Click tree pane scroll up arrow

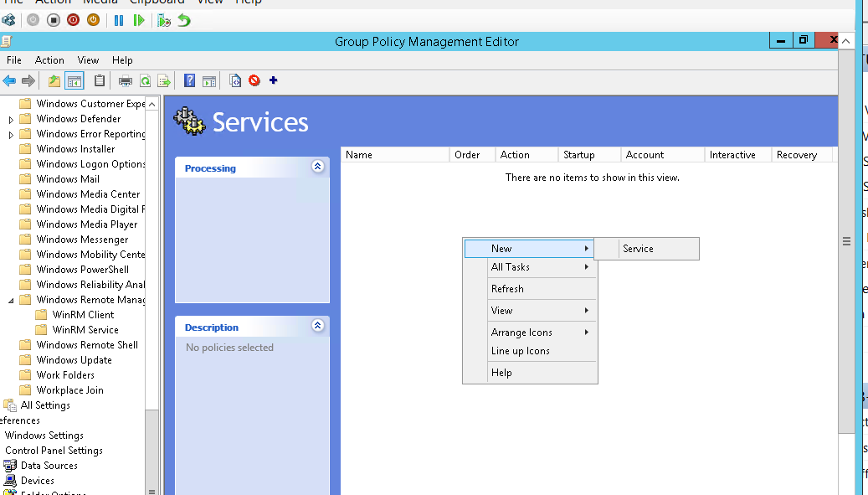(152, 104)
